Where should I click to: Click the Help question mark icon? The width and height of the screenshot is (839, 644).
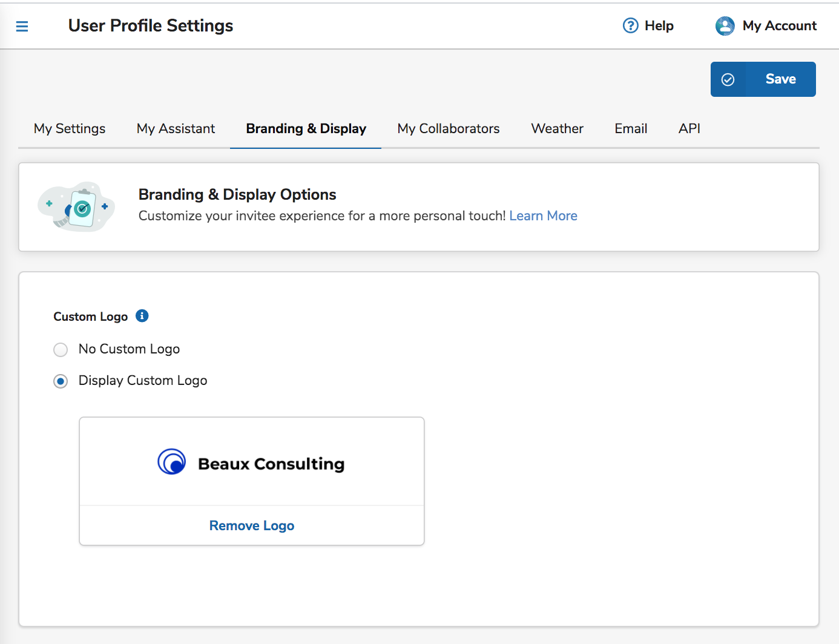[x=630, y=25]
